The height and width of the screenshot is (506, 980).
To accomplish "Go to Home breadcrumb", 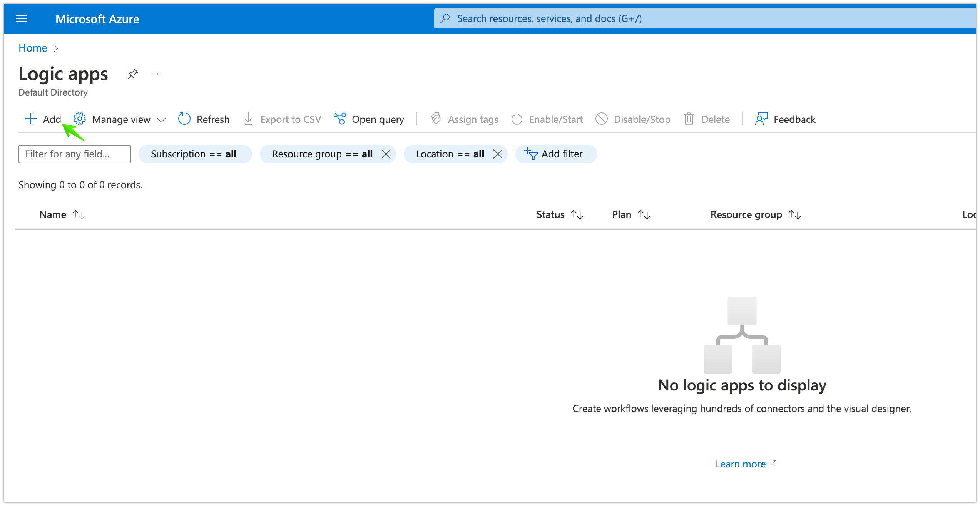I will (33, 48).
